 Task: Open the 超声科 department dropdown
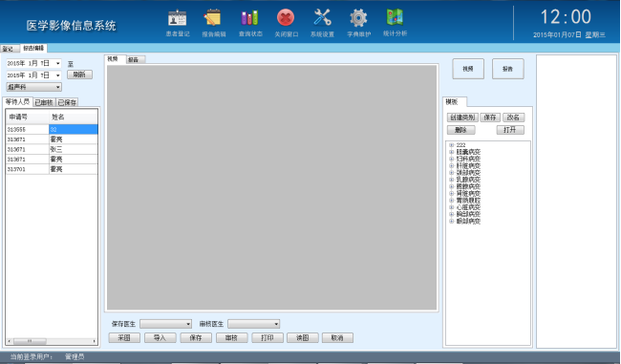tap(34, 87)
